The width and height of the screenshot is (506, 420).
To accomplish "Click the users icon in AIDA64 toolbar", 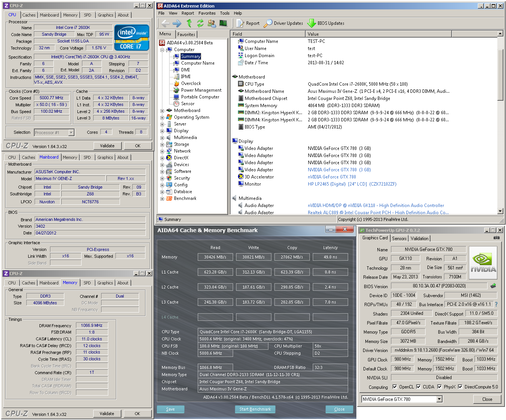I will (x=212, y=23).
